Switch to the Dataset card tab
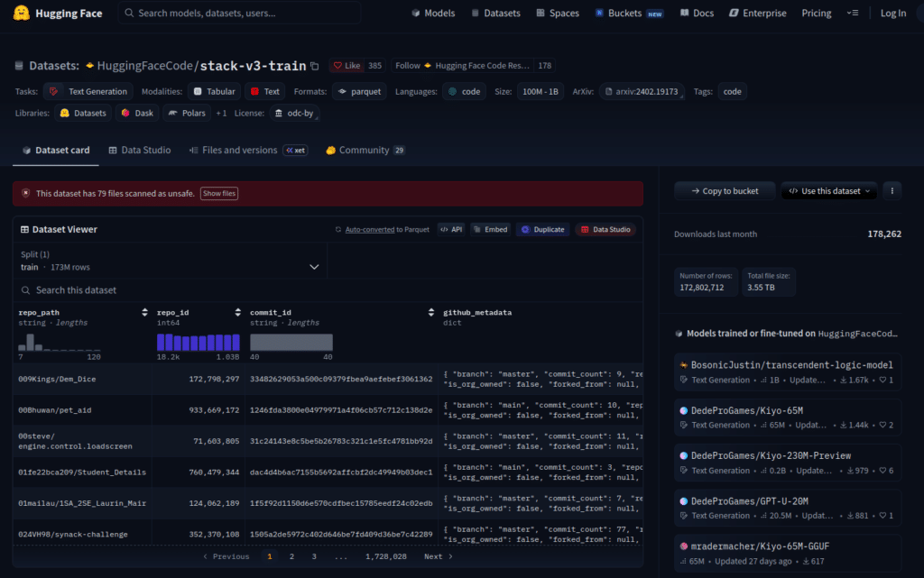The image size is (924, 578). tap(56, 150)
